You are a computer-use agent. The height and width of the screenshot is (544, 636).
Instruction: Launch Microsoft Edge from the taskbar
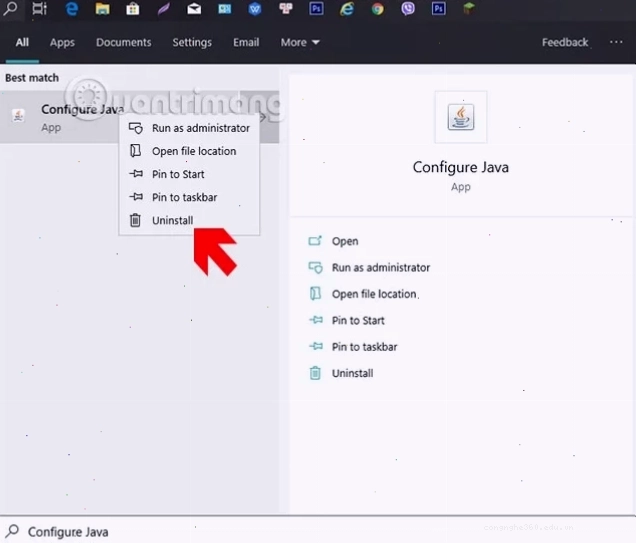(x=72, y=9)
